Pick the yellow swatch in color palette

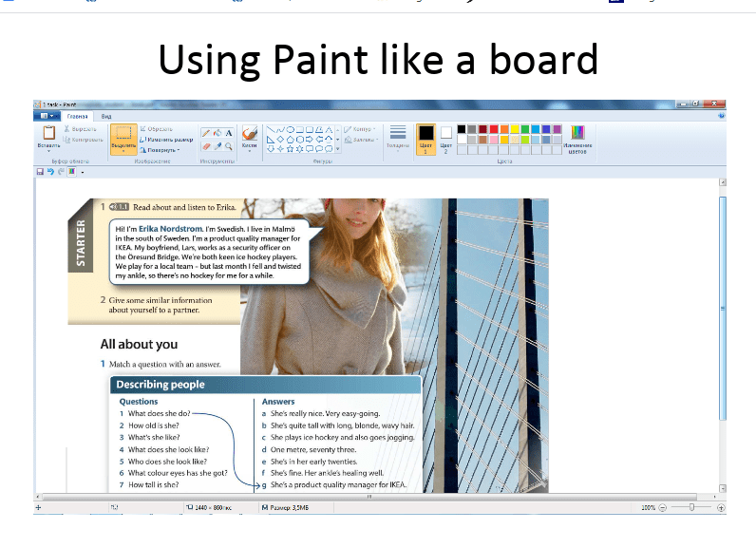[516, 129]
